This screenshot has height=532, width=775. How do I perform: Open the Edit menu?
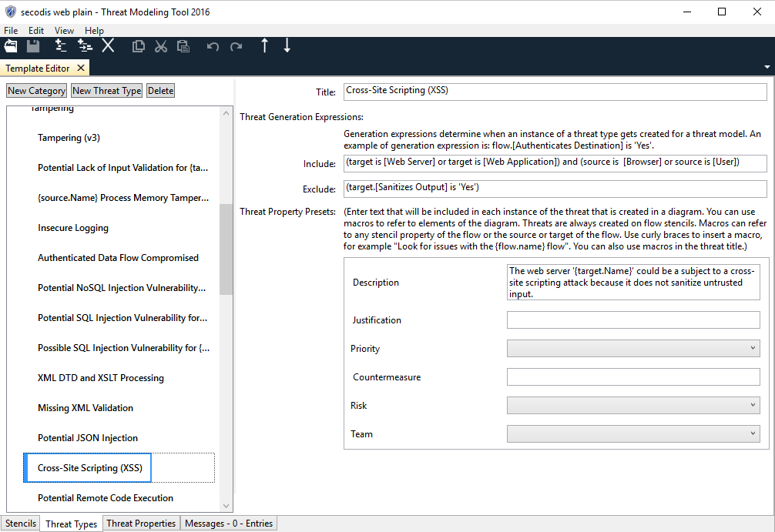tap(36, 31)
